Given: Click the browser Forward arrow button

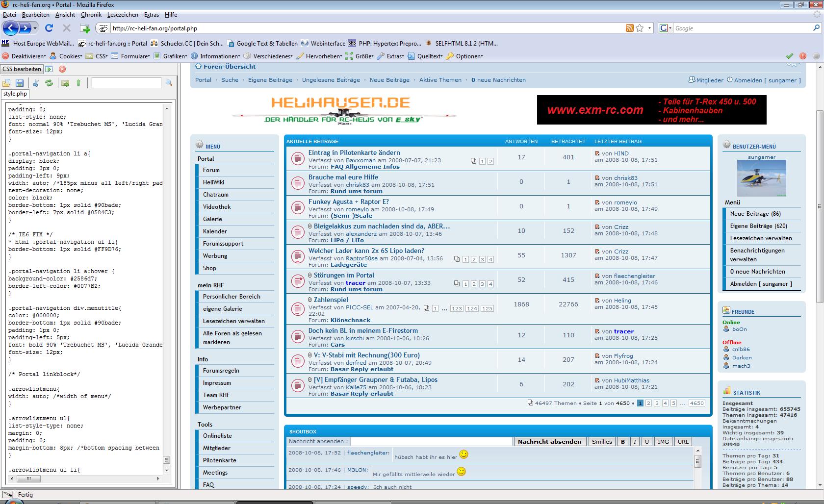Looking at the screenshot, I should (25, 28).
